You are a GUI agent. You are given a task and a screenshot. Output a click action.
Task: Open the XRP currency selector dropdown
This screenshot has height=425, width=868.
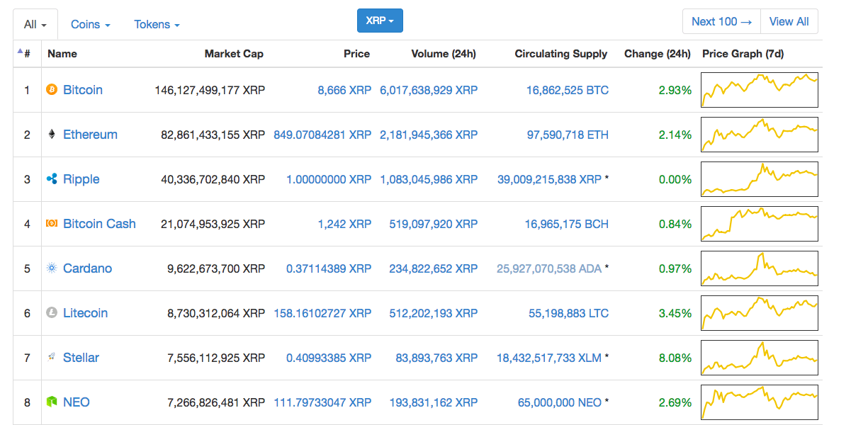pyautogui.click(x=380, y=21)
